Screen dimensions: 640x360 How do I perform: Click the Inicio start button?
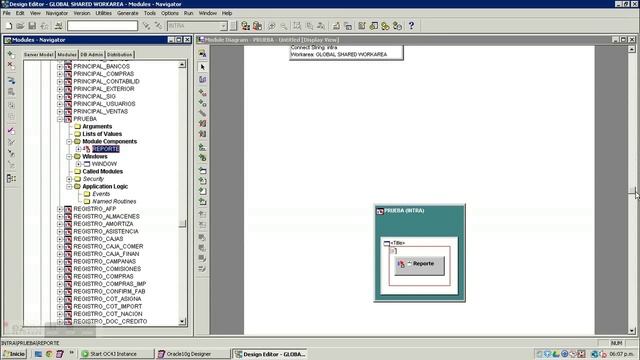point(14,354)
